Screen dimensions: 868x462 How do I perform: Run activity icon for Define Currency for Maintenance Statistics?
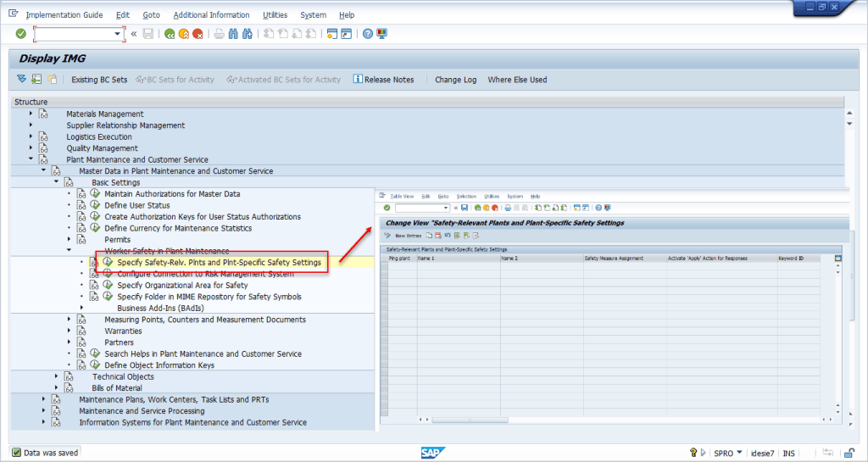pyautogui.click(x=95, y=228)
